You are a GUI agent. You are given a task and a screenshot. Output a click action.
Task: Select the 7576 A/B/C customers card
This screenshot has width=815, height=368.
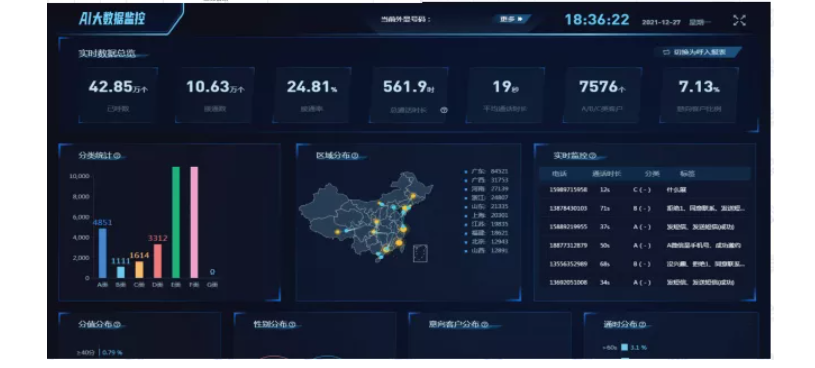point(602,95)
